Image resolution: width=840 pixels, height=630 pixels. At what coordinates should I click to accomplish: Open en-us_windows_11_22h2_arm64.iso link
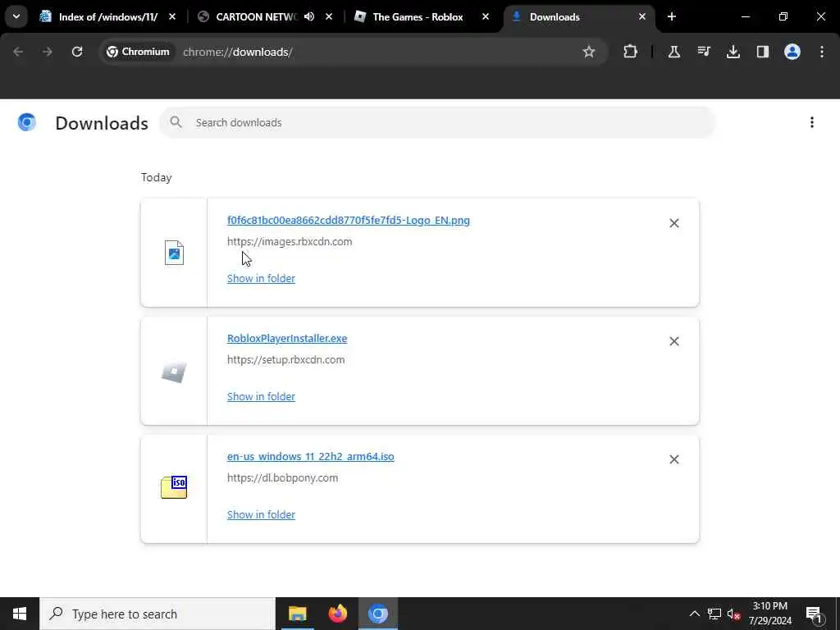click(x=311, y=456)
